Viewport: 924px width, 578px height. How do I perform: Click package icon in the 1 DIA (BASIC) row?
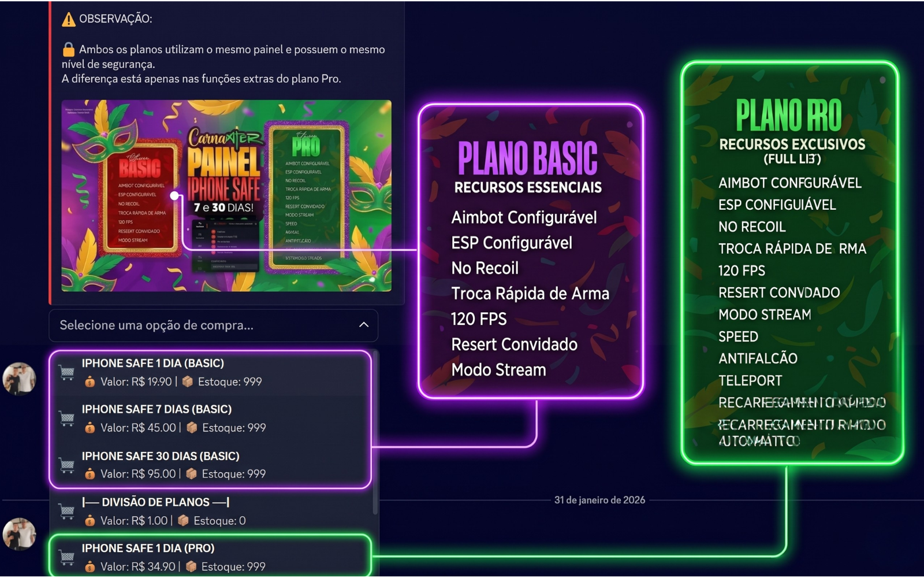pos(187,381)
